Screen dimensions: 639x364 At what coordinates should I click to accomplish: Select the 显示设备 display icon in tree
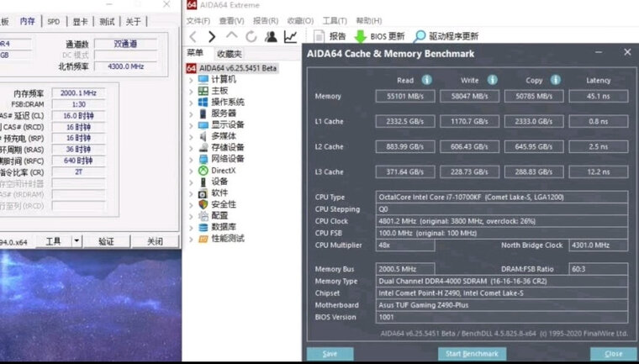(203, 124)
